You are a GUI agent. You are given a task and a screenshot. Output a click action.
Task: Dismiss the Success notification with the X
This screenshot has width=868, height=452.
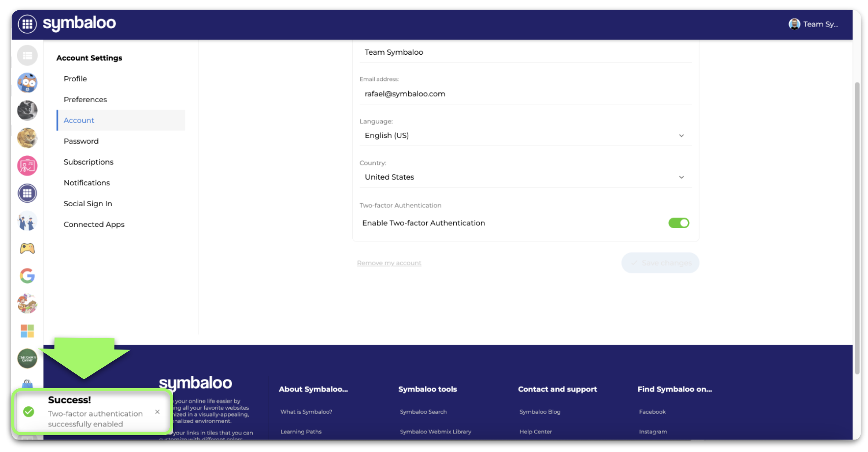157,412
